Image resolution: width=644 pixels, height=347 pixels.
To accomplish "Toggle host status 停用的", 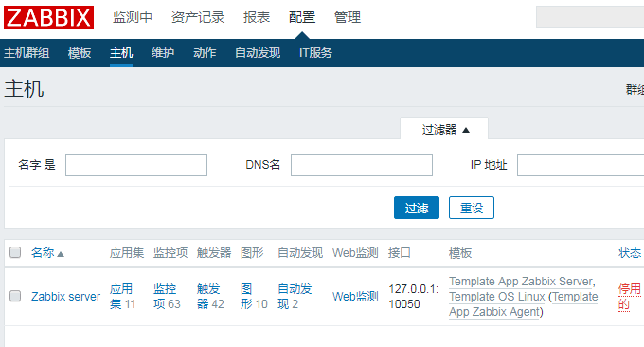I will click(x=629, y=297).
